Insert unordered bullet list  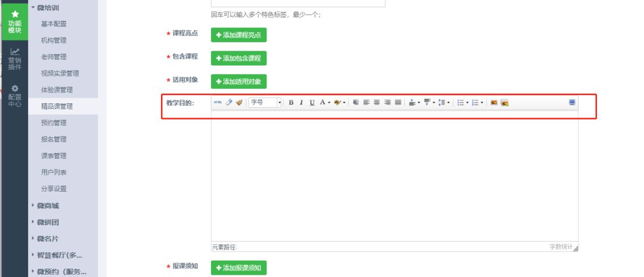pyautogui.click(x=461, y=102)
